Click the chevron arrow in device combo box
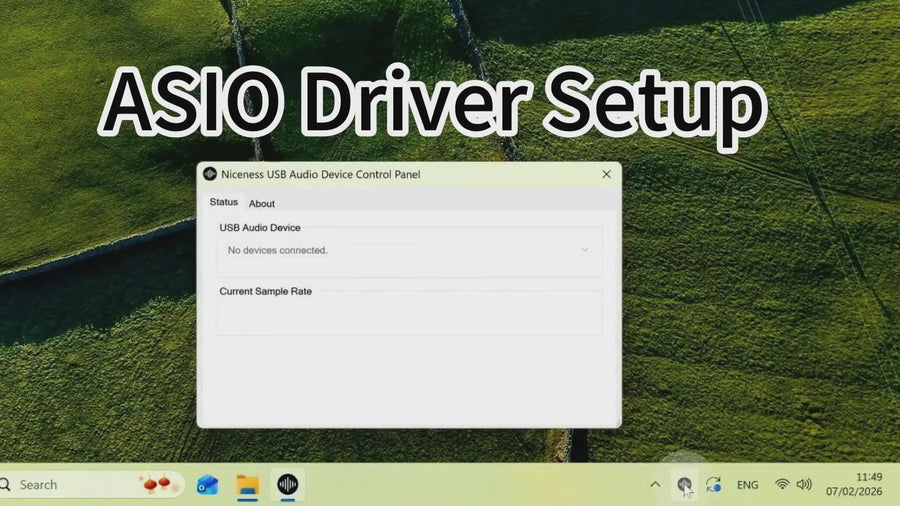900x506 pixels. pyautogui.click(x=585, y=250)
